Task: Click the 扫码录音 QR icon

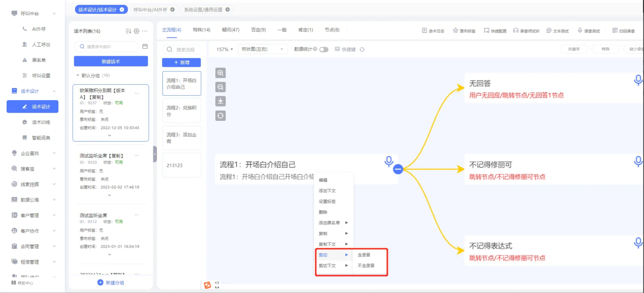Action: point(615,31)
